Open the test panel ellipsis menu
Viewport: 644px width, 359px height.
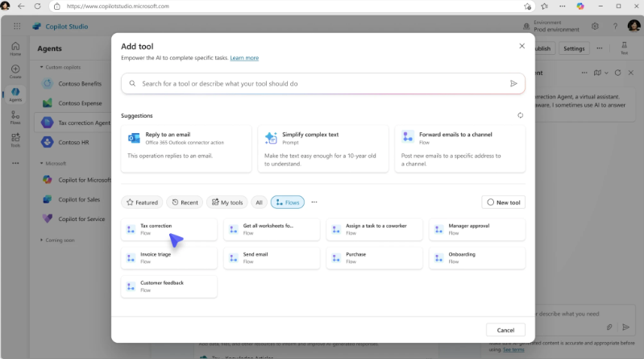[584, 73]
